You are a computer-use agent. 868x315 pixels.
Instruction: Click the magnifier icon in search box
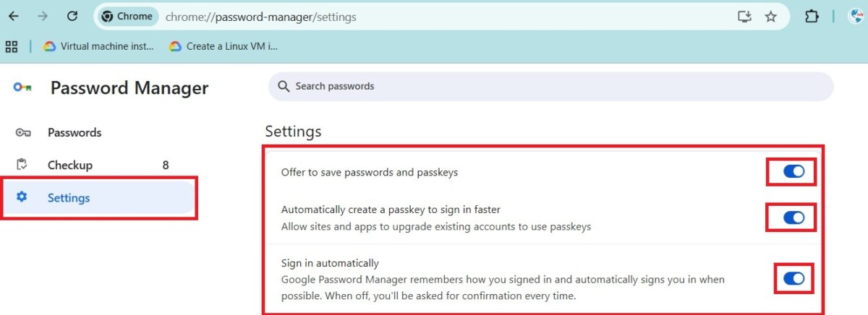pyautogui.click(x=284, y=86)
